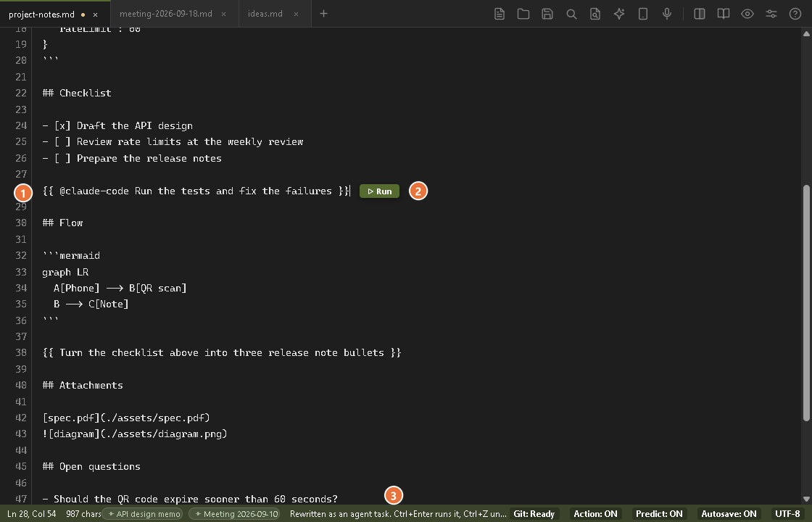Viewport: 812px width, 522px height.
Task: Click the 'graph LR' line
Action: (x=65, y=272)
